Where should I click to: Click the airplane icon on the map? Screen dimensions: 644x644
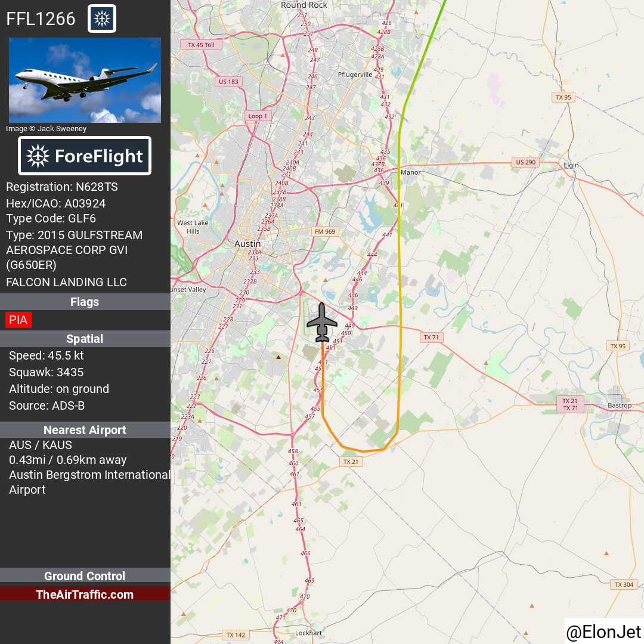(322, 323)
